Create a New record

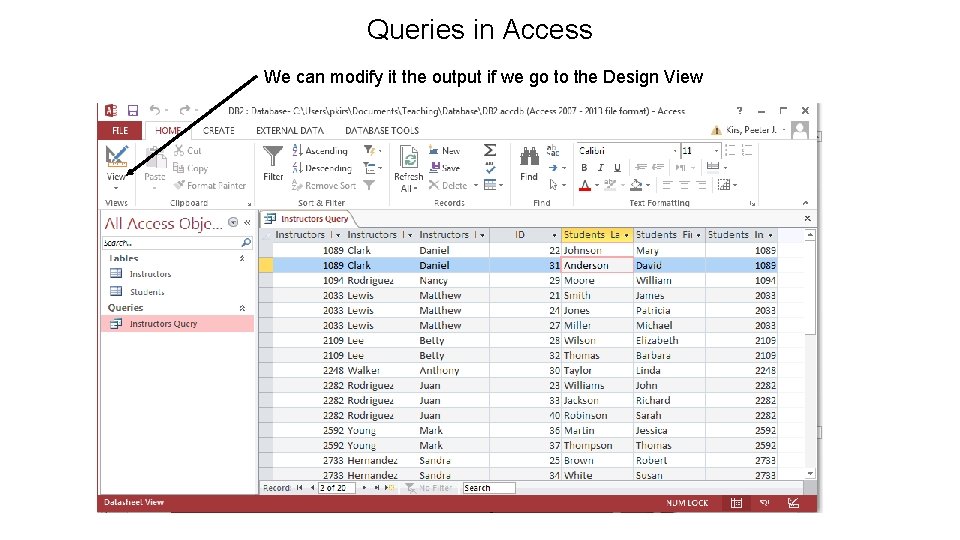click(x=444, y=151)
